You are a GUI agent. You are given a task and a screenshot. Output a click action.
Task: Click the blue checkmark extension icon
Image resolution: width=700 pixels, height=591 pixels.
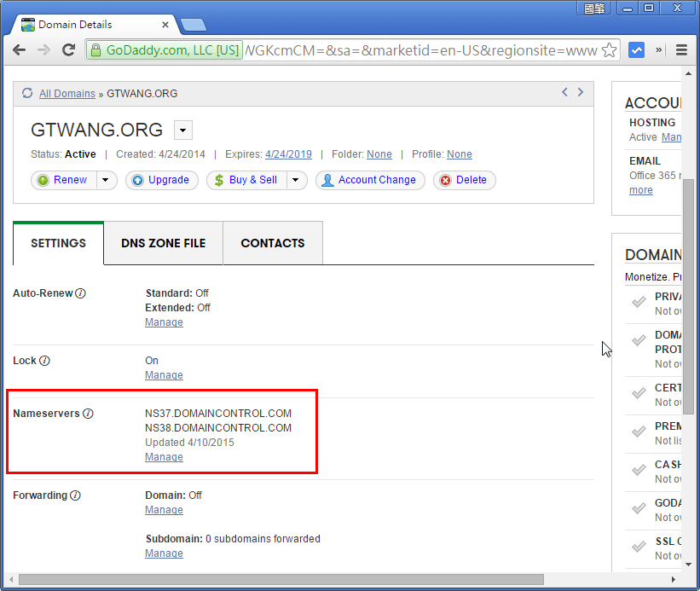tap(636, 50)
